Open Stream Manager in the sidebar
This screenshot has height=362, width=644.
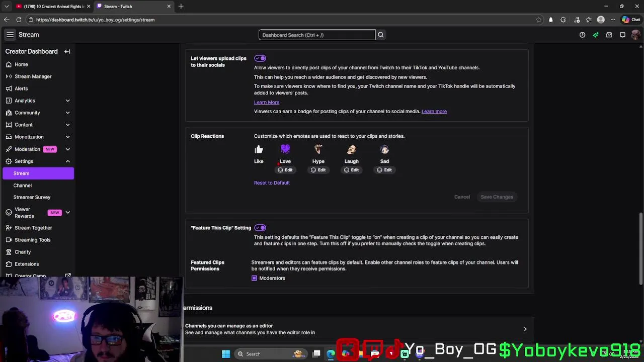pyautogui.click(x=38, y=76)
